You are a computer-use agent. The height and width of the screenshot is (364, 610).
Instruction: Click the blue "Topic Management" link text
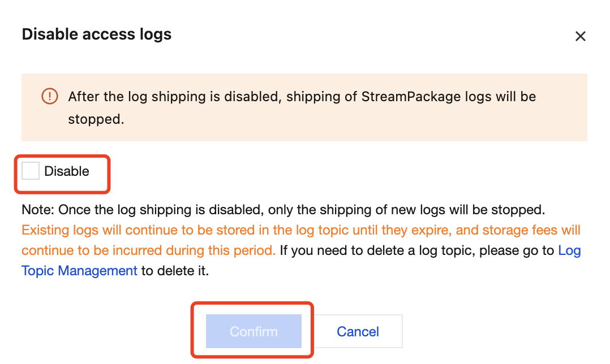[79, 271]
